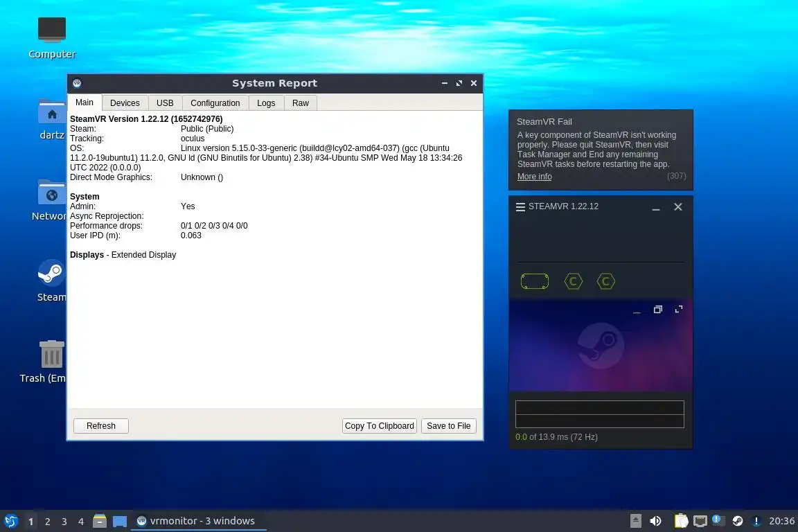Click the Direct Mode Graphics value Unknown ()

202,177
